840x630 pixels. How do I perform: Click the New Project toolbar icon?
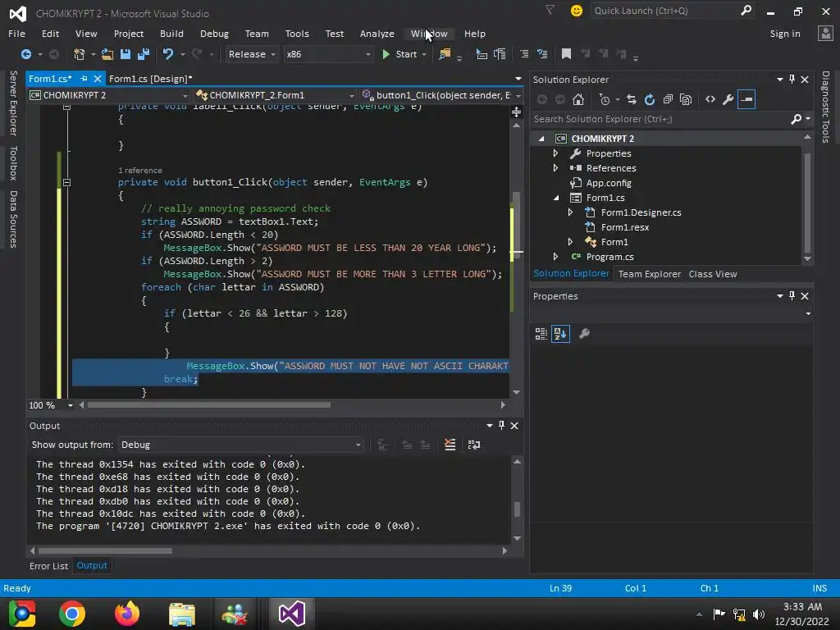[x=80, y=54]
